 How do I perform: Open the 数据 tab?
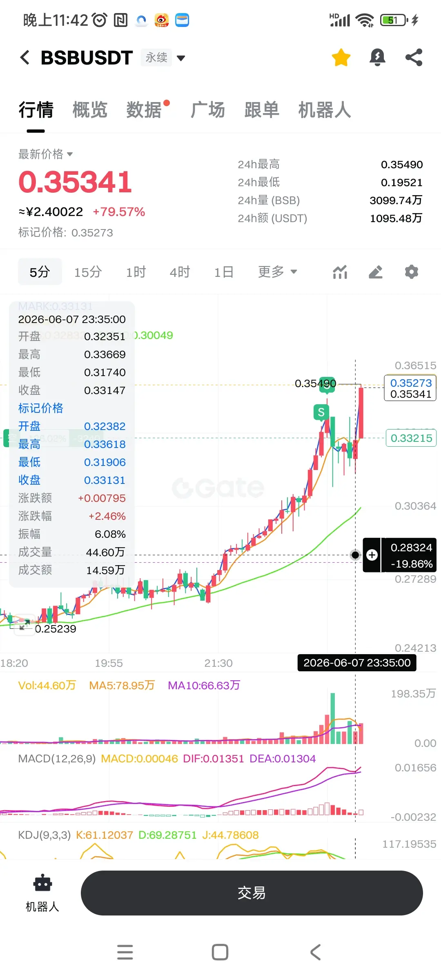tap(144, 110)
